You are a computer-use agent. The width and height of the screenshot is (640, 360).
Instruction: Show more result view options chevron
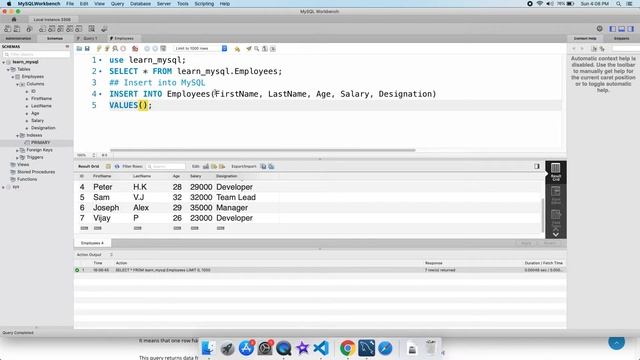click(x=556, y=234)
